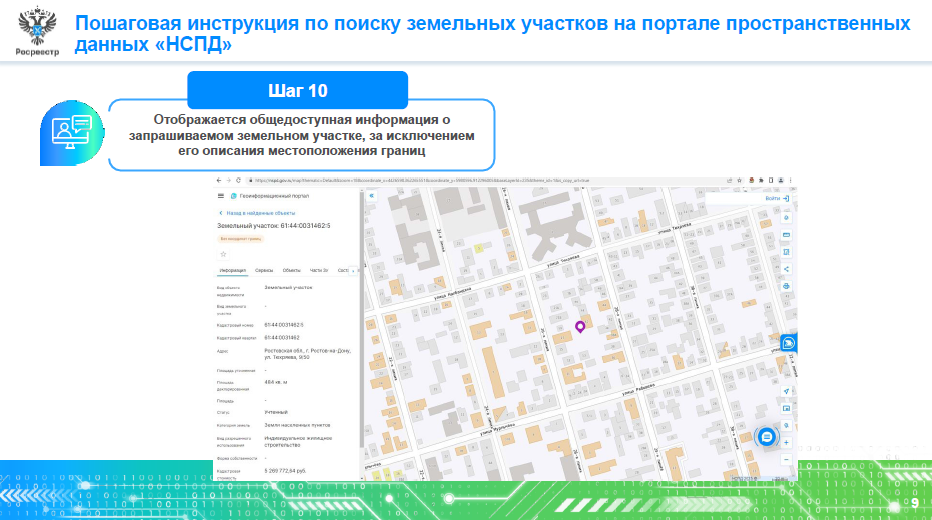The image size is (932, 520).
Task: Open the partly hidden Состав tab
Action: (343, 270)
